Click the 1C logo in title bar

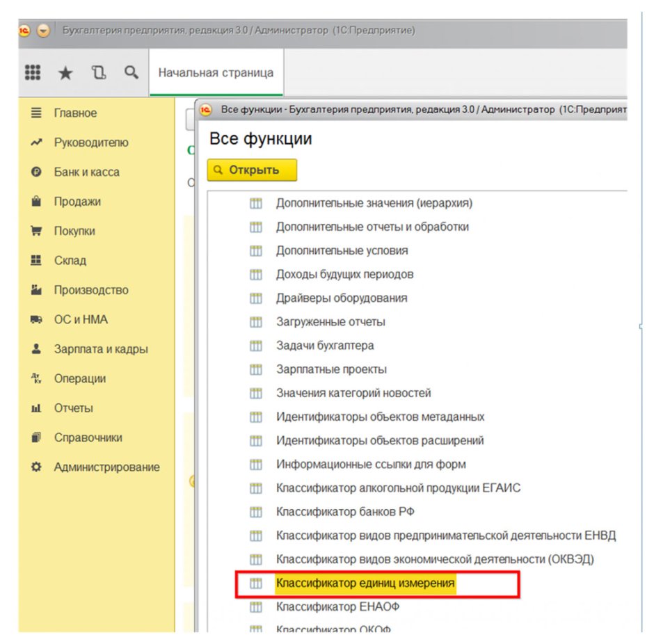click(x=24, y=31)
